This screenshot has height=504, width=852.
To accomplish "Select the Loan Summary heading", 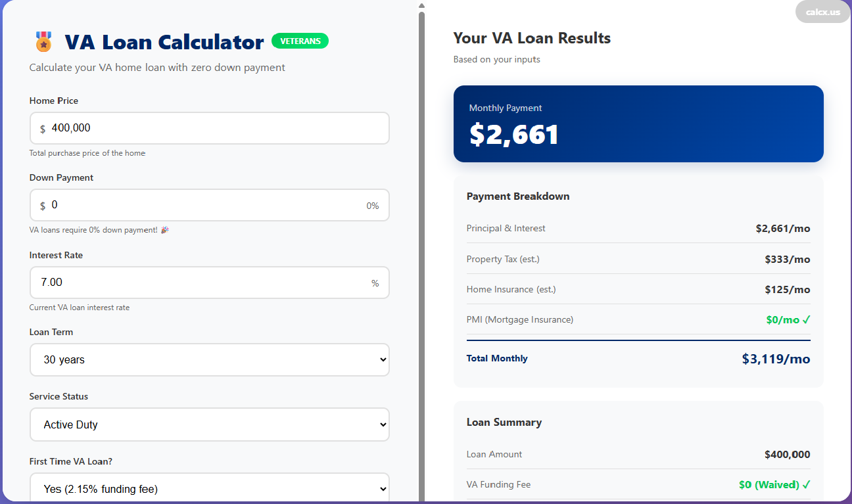I will coord(504,422).
